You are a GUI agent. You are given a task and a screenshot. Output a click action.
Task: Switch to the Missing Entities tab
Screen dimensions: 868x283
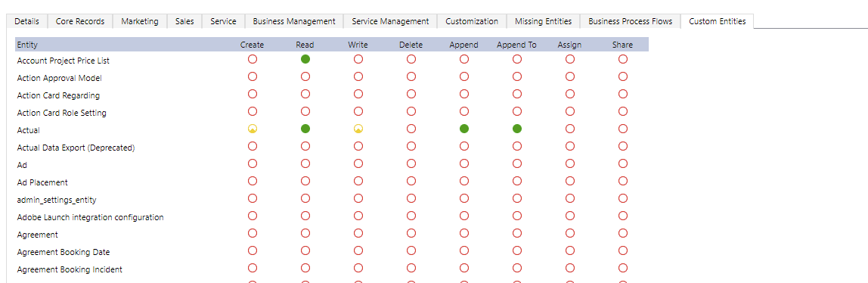(x=543, y=21)
